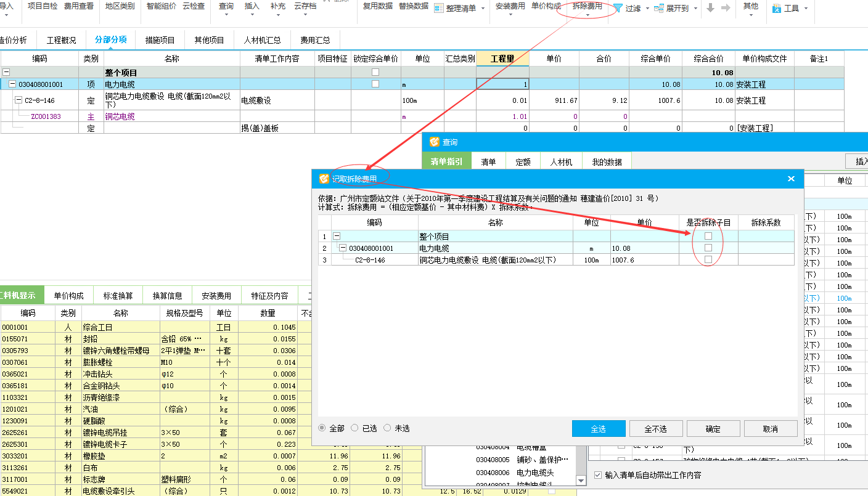Click the right arrow icon in toolbar
This screenshot has height=496, width=868.
726,8
